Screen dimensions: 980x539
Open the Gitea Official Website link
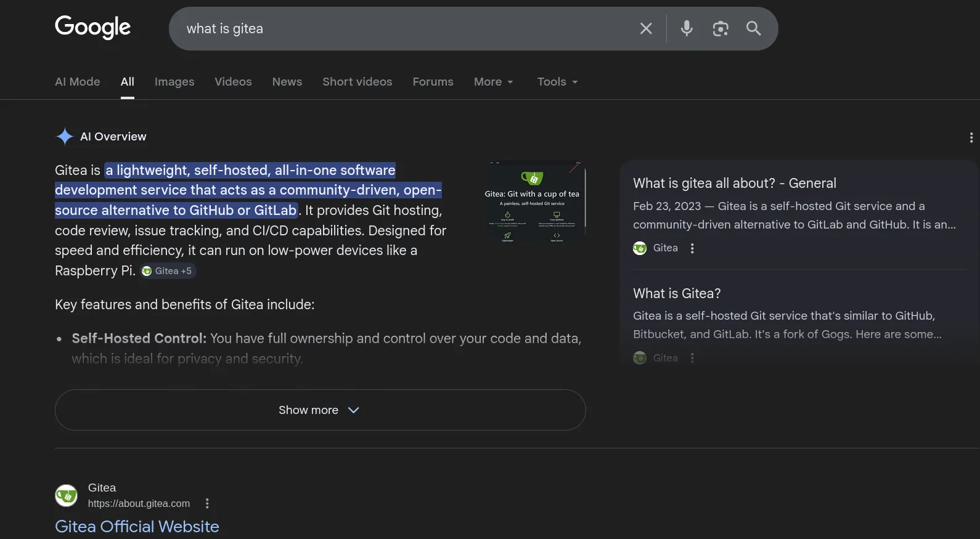click(x=137, y=527)
